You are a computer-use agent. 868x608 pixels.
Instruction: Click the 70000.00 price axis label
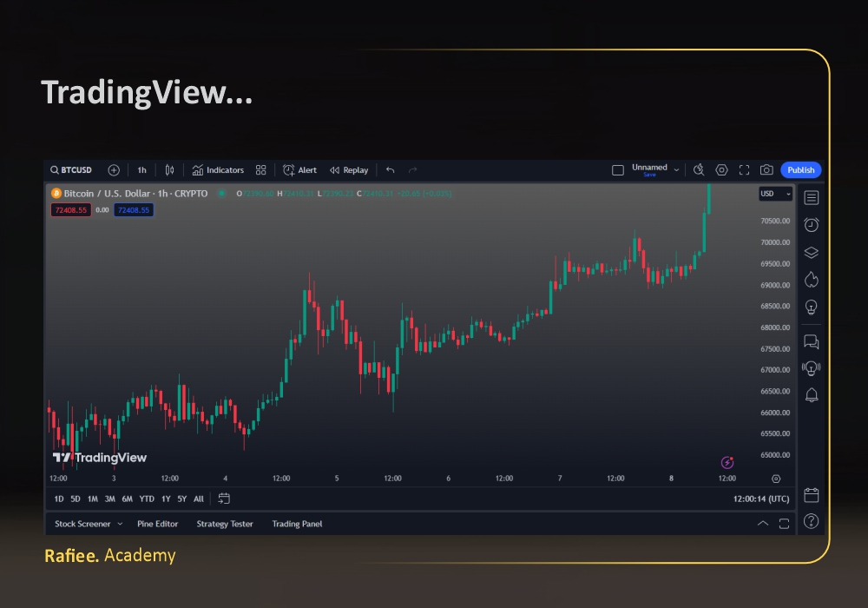pos(775,242)
